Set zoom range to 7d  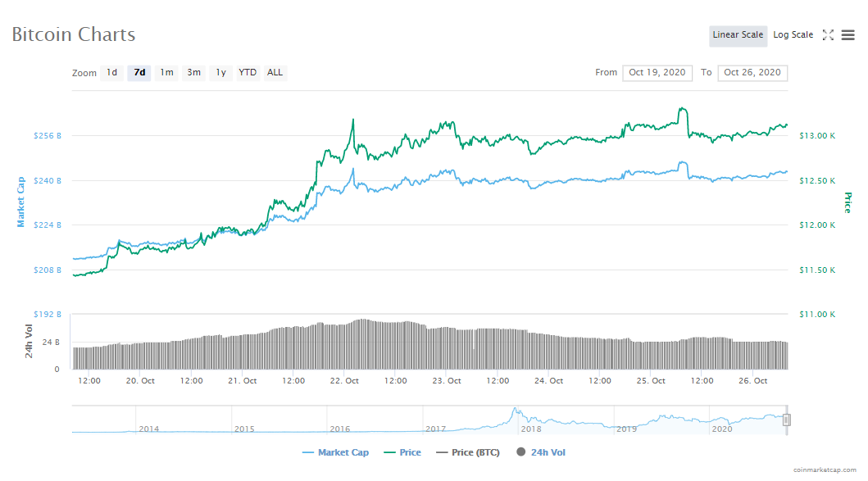coord(139,72)
